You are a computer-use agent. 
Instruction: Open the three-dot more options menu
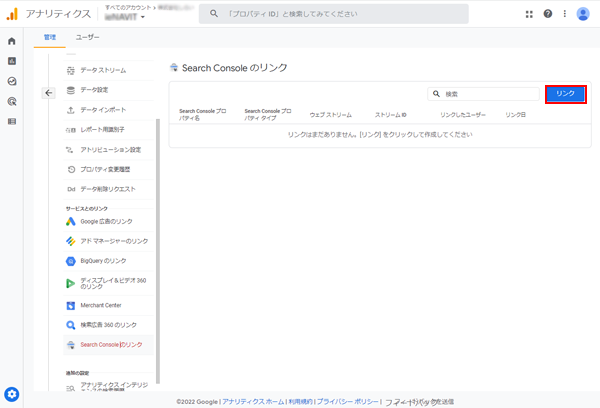[x=564, y=14]
